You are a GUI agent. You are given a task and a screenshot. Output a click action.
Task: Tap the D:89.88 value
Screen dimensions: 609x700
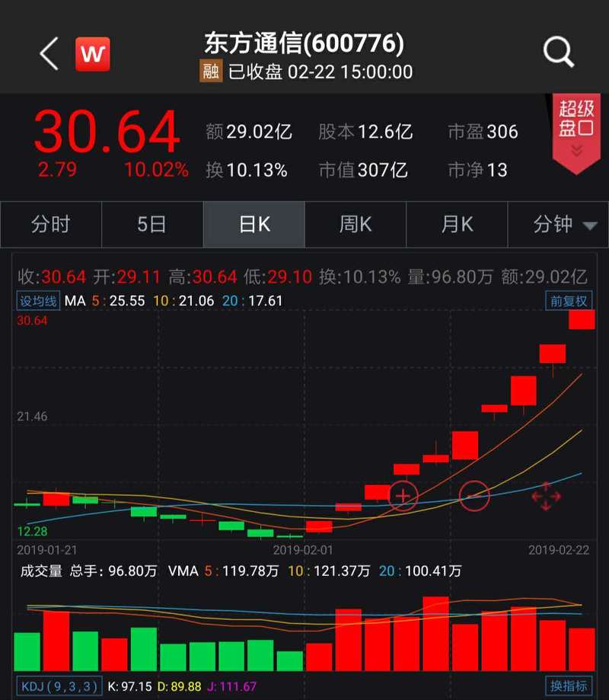(x=180, y=686)
